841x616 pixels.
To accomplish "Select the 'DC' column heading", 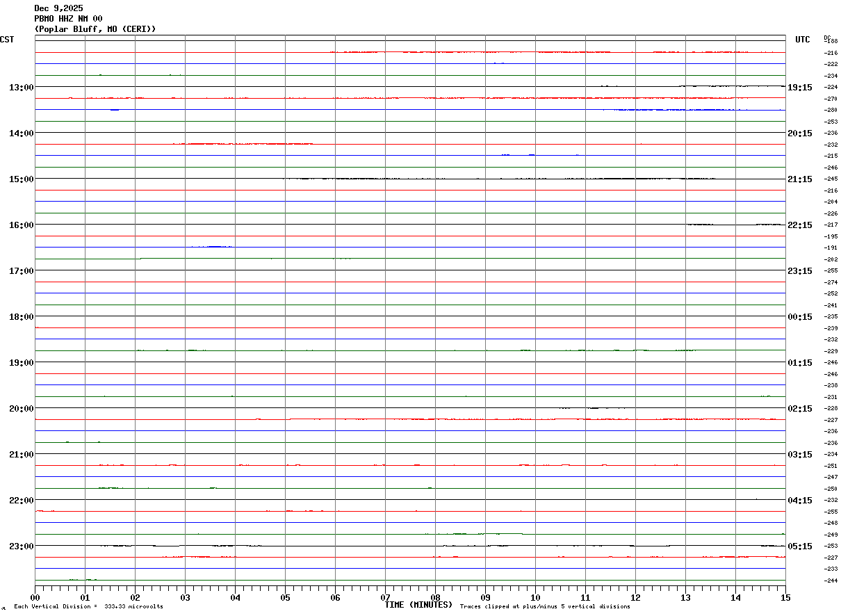I will (827, 37).
